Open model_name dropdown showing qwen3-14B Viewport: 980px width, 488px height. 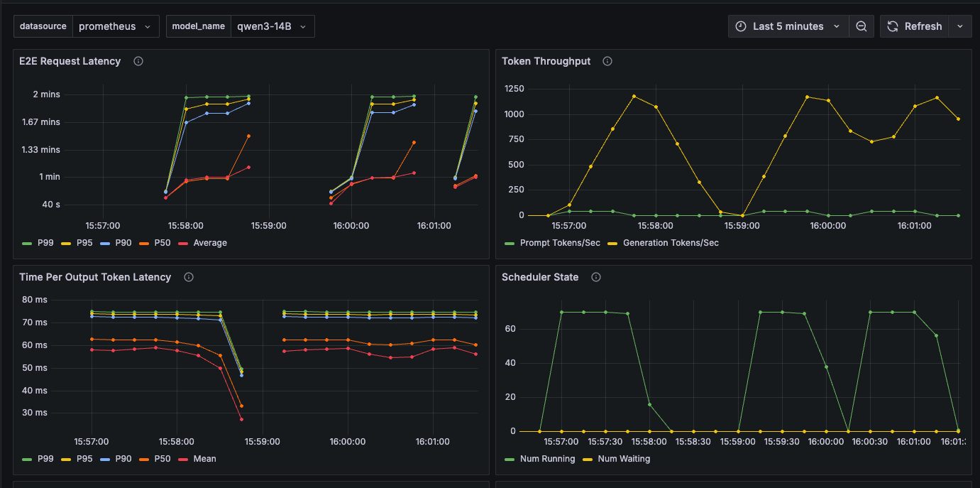click(272, 26)
